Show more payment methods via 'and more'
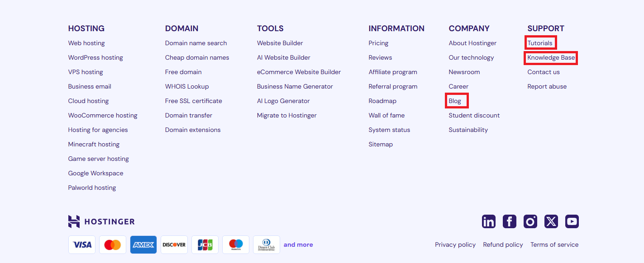644x263 pixels. pyautogui.click(x=298, y=244)
